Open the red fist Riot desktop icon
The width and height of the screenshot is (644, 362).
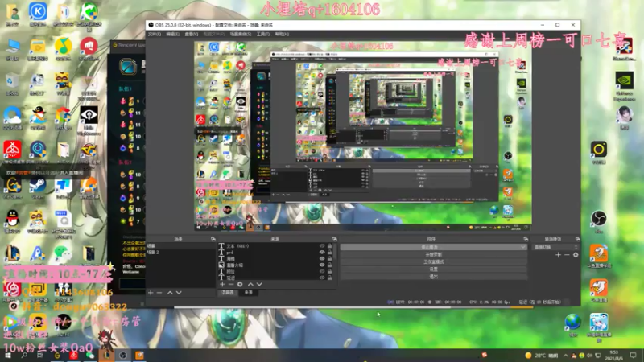click(89, 46)
